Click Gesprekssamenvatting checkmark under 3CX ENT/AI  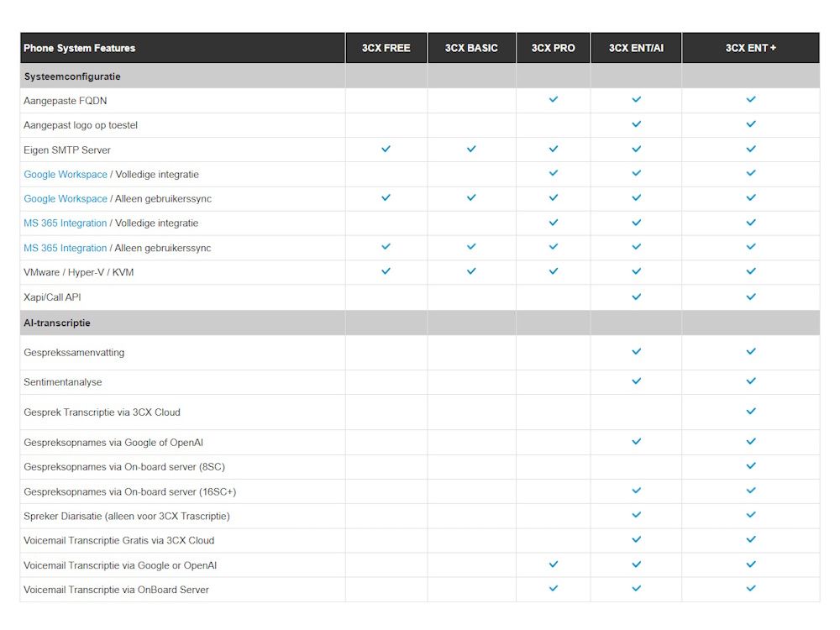pyautogui.click(x=637, y=351)
